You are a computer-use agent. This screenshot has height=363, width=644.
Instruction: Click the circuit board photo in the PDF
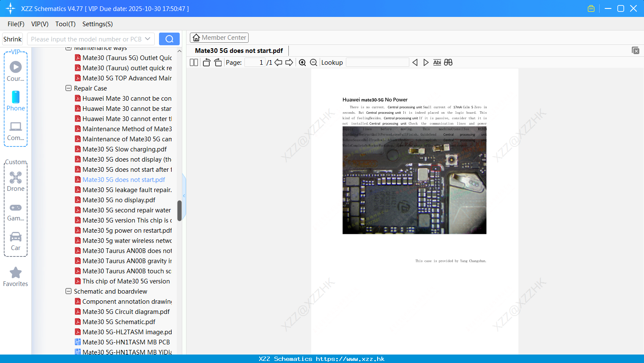414,180
